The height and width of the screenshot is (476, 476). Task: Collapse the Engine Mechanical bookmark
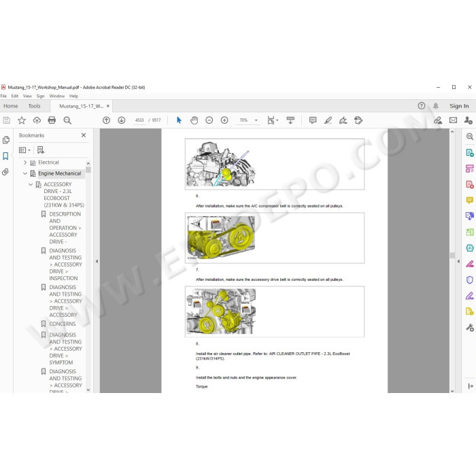tap(25, 173)
